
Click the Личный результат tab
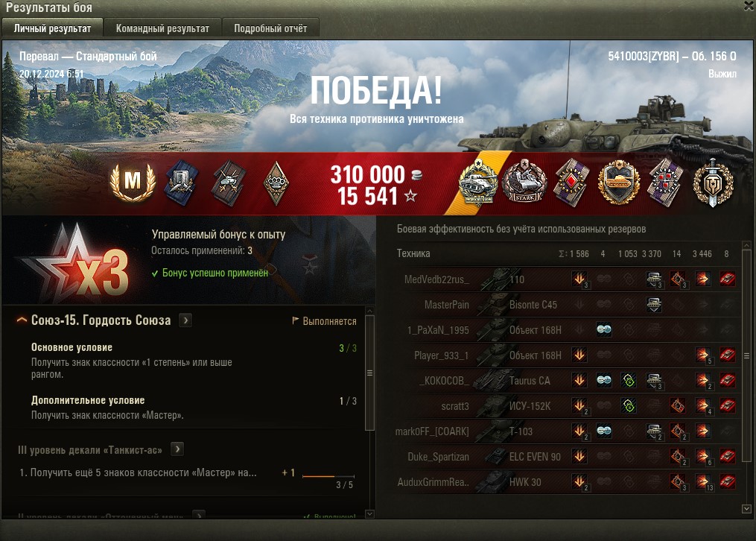(x=53, y=28)
